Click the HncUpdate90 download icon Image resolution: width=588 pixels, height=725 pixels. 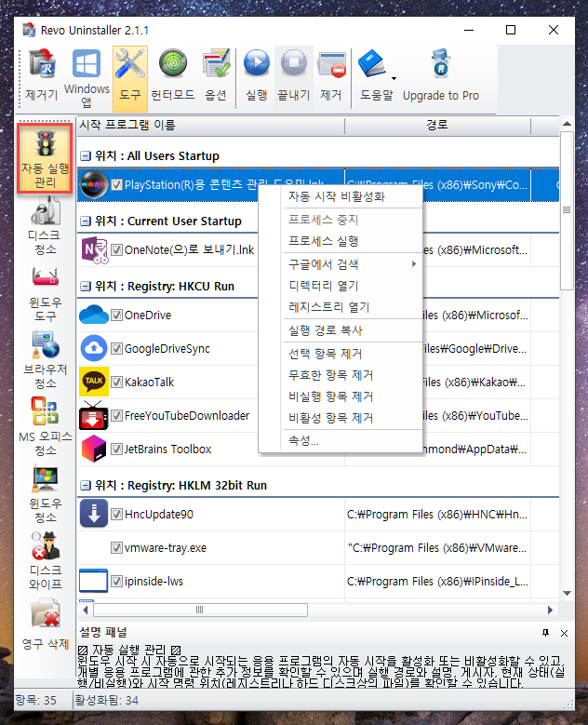pyautogui.click(x=94, y=514)
